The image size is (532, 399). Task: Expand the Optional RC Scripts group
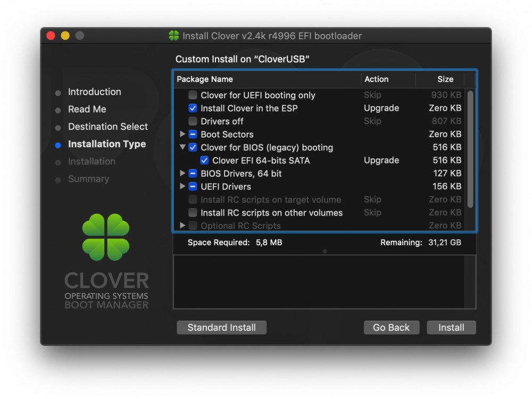(x=182, y=225)
